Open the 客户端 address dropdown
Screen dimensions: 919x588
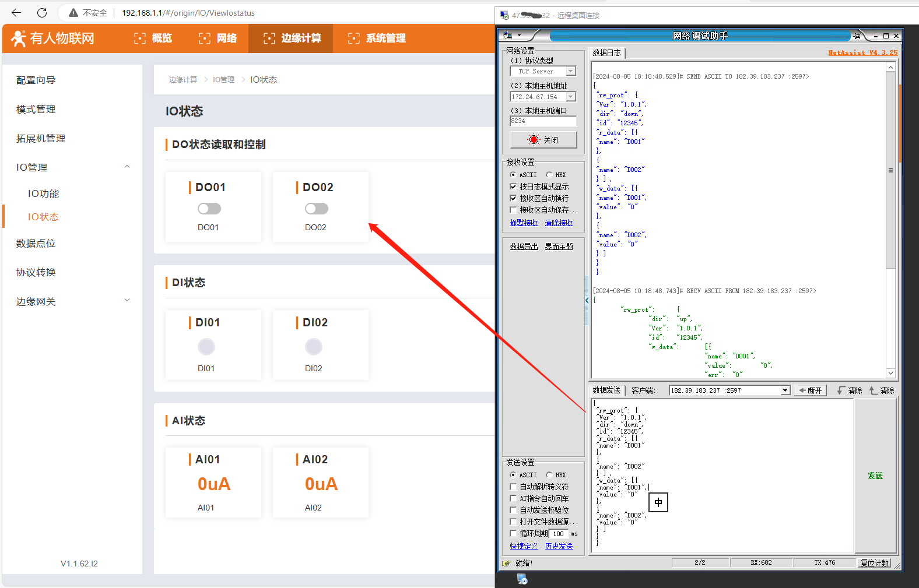coord(785,390)
